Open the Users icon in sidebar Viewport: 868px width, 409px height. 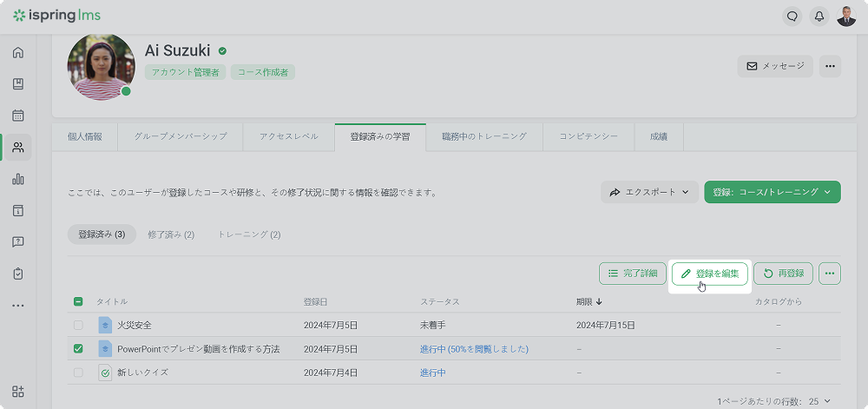[x=17, y=148]
